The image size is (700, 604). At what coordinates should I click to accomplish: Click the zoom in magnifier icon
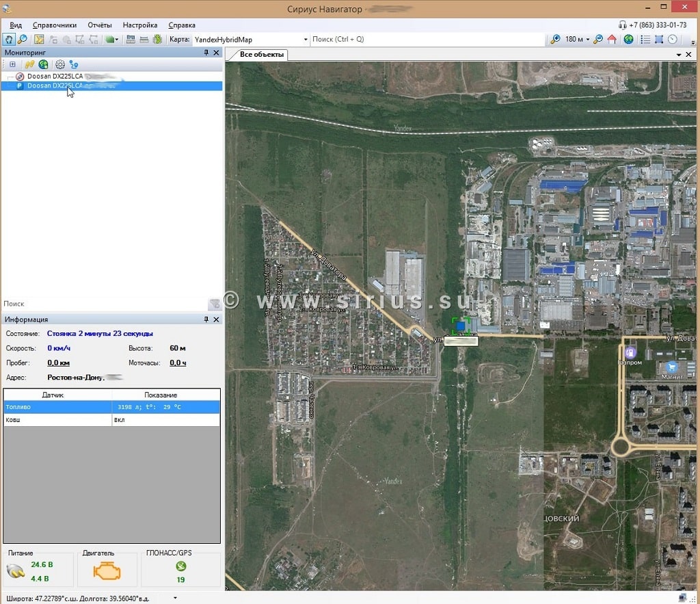555,40
